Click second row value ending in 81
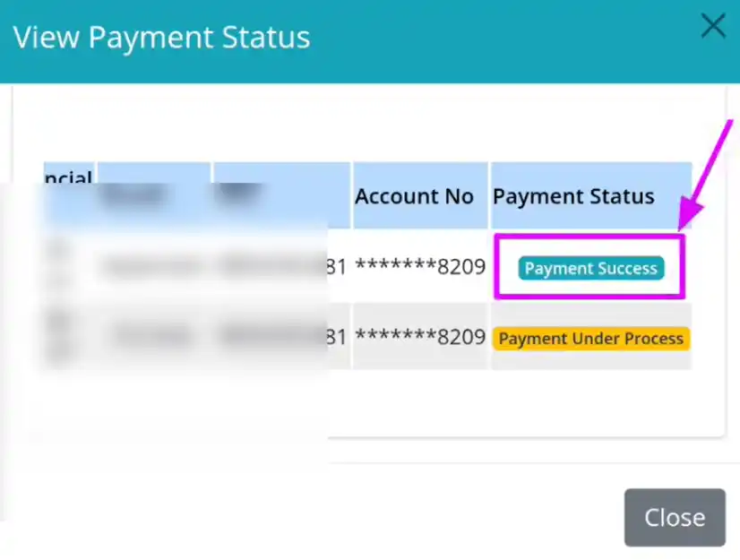The height and width of the screenshot is (560, 740). point(337,337)
